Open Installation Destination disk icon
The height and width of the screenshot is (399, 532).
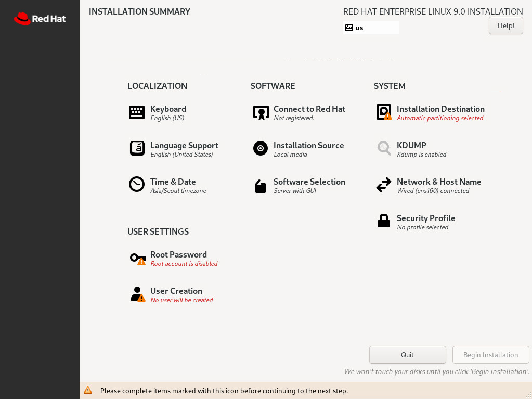coord(384,112)
